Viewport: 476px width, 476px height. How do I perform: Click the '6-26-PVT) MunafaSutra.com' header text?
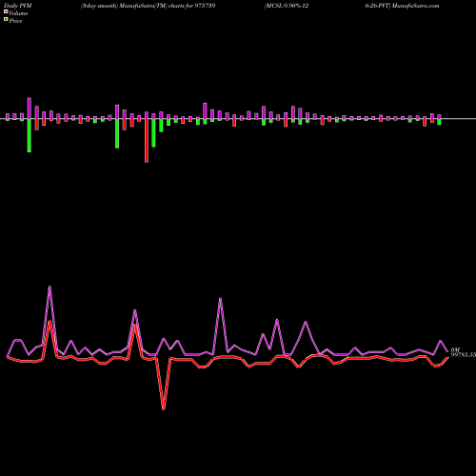403,6
